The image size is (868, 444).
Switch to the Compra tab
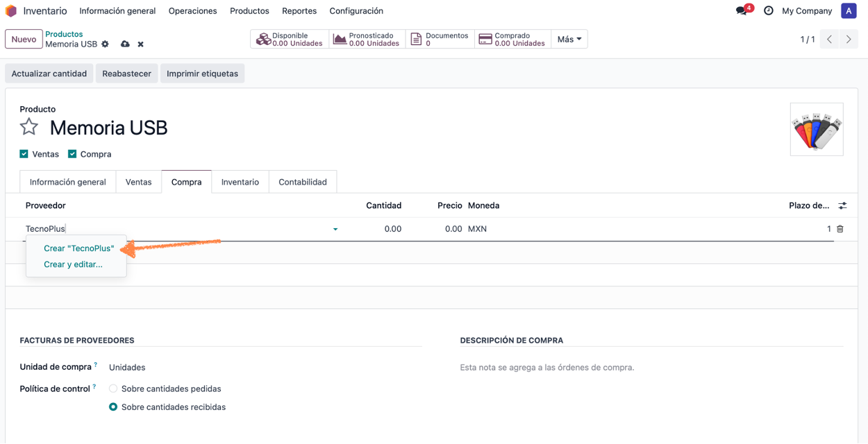(187, 182)
